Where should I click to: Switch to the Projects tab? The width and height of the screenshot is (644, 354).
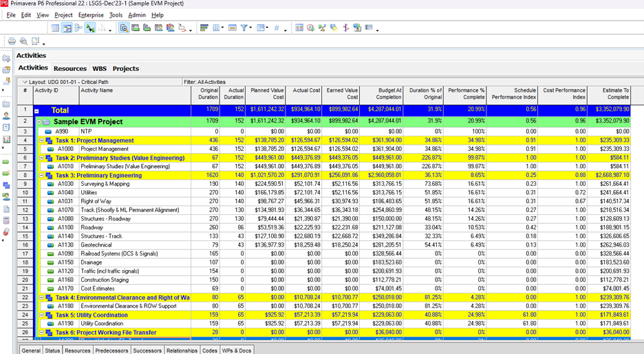(x=126, y=69)
